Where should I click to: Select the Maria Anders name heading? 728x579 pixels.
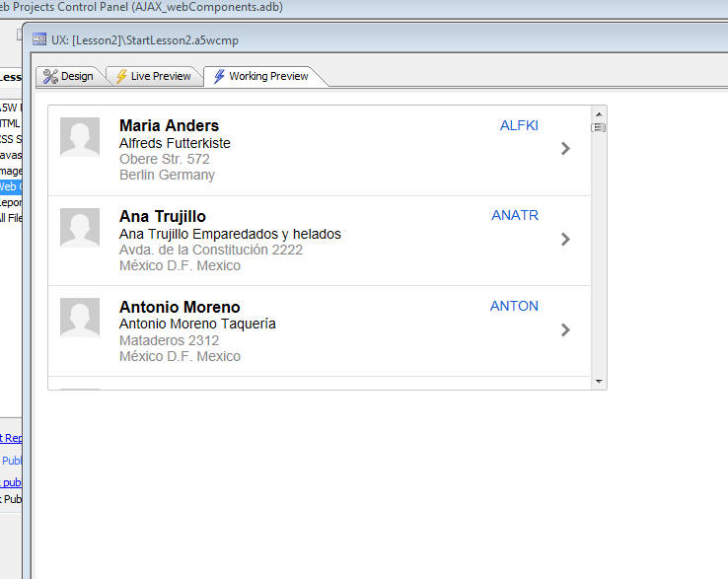[x=169, y=125]
